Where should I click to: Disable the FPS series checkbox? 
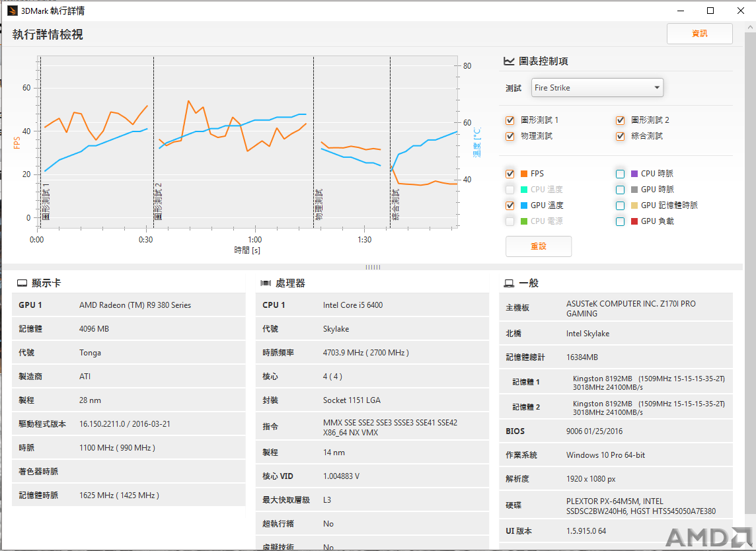pyautogui.click(x=510, y=174)
